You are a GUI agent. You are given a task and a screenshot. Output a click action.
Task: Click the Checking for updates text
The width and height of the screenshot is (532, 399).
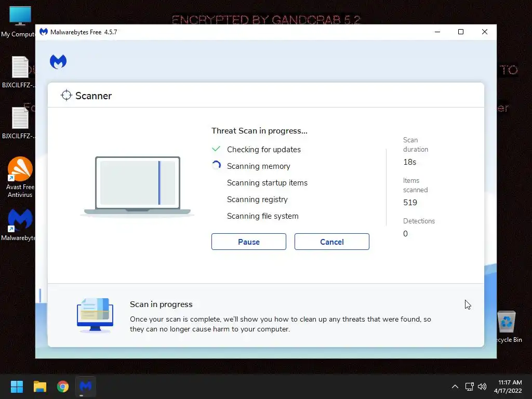[x=263, y=150]
